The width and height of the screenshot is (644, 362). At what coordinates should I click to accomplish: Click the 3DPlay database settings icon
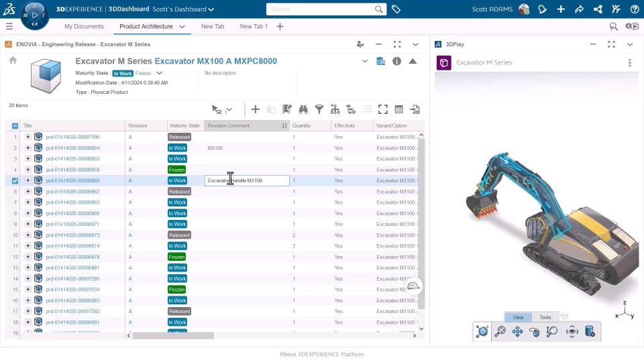tap(590, 331)
